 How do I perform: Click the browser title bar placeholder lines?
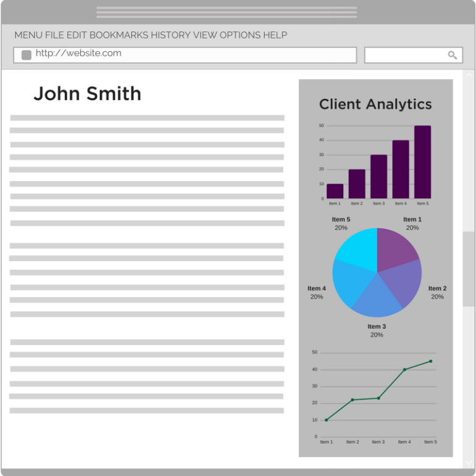[227, 12]
